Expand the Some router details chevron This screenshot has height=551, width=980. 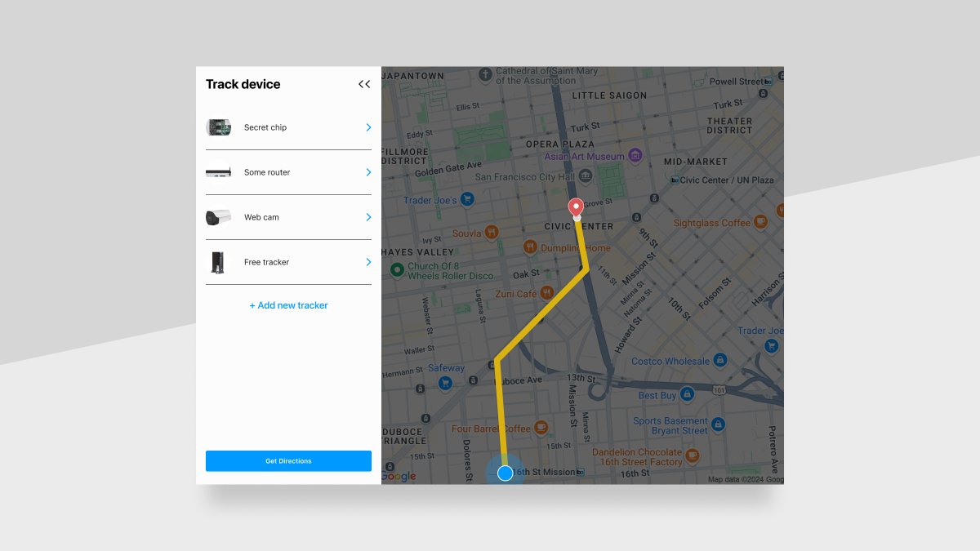(367, 172)
